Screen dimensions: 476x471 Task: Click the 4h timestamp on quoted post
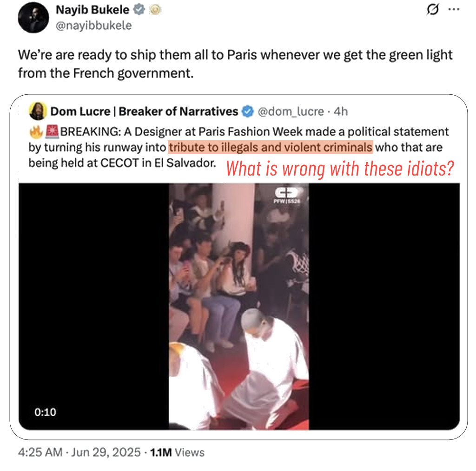pyautogui.click(x=341, y=111)
